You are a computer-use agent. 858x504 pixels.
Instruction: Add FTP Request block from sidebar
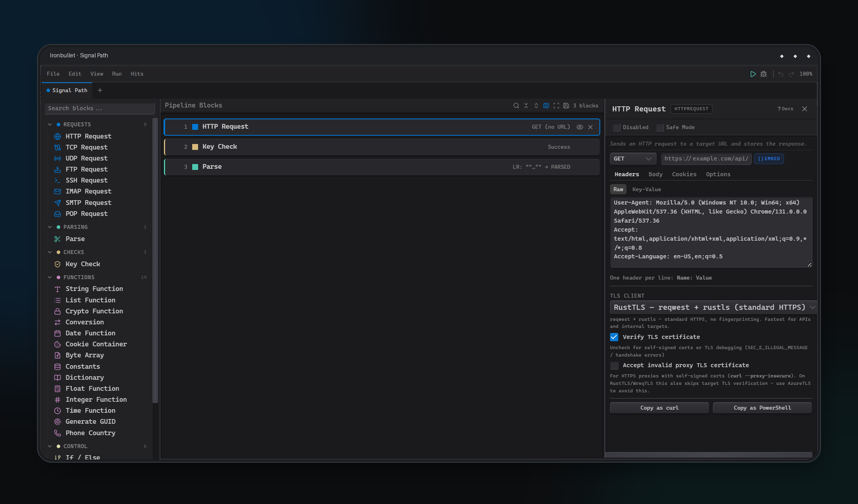pyautogui.click(x=86, y=169)
